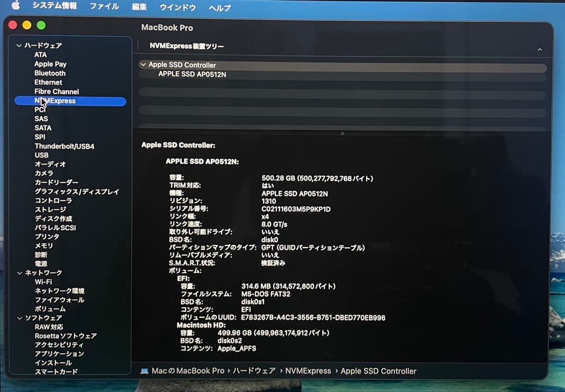This screenshot has height=392, width=565.
Task: Select USB in the hardware sidebar
Action: pos(41,155)
